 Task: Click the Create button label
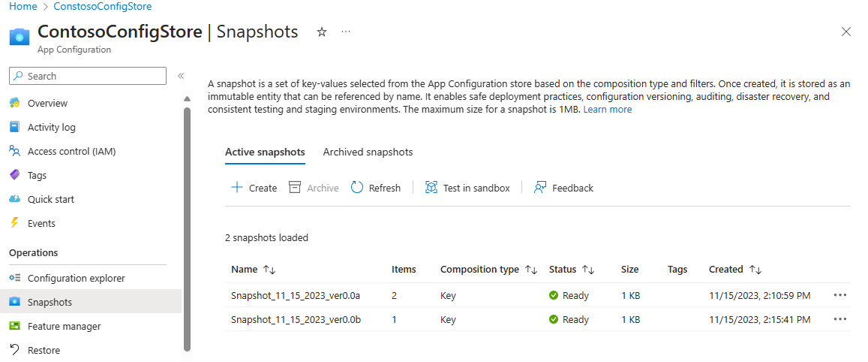263,188
